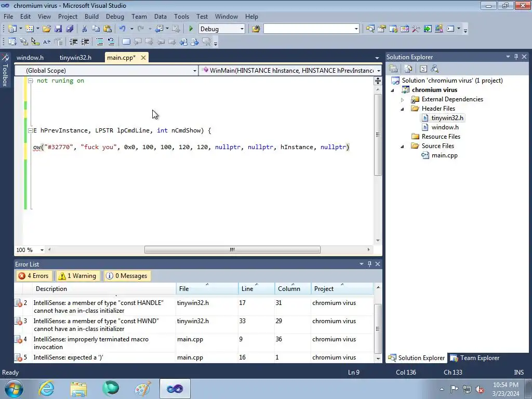Toggle the 1 Warning filter button
The width and height of the screenshot is (532, 399).
[x=78, y=276]
